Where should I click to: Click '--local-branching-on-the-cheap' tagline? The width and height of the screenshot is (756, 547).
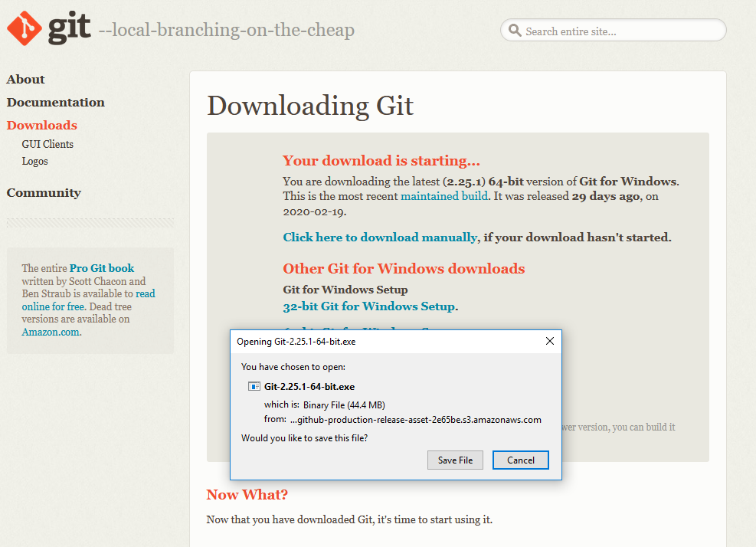click(227, 31)
